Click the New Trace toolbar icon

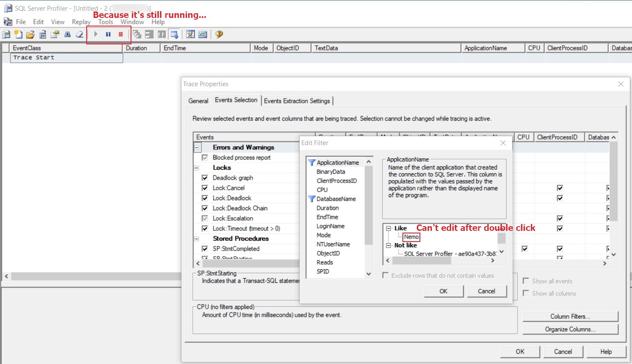(x=6, y=35)
